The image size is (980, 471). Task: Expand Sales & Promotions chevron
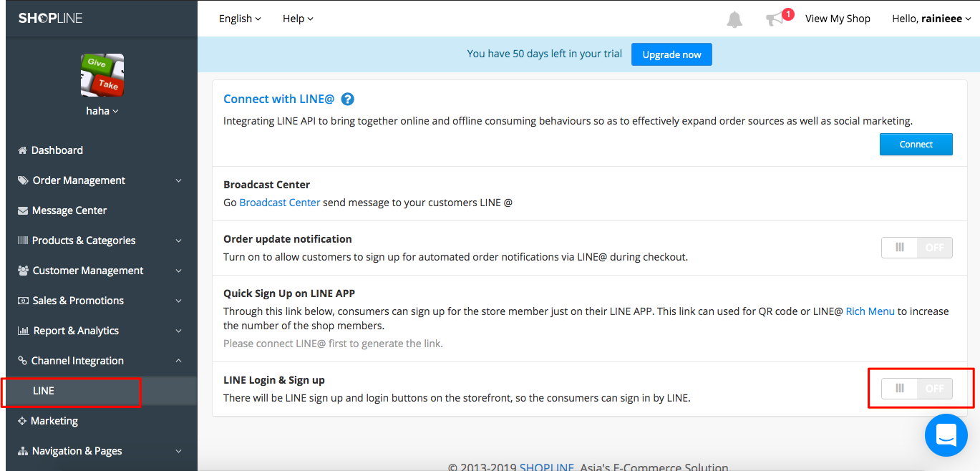pos(179,301)
